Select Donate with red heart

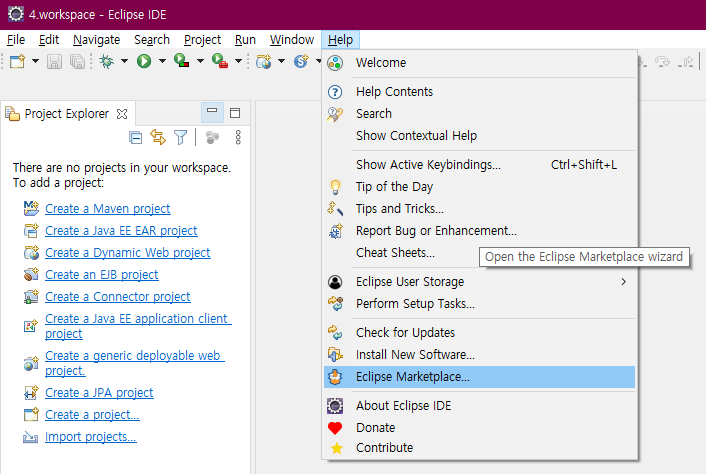pyautogui.click(x=479, y=428)
